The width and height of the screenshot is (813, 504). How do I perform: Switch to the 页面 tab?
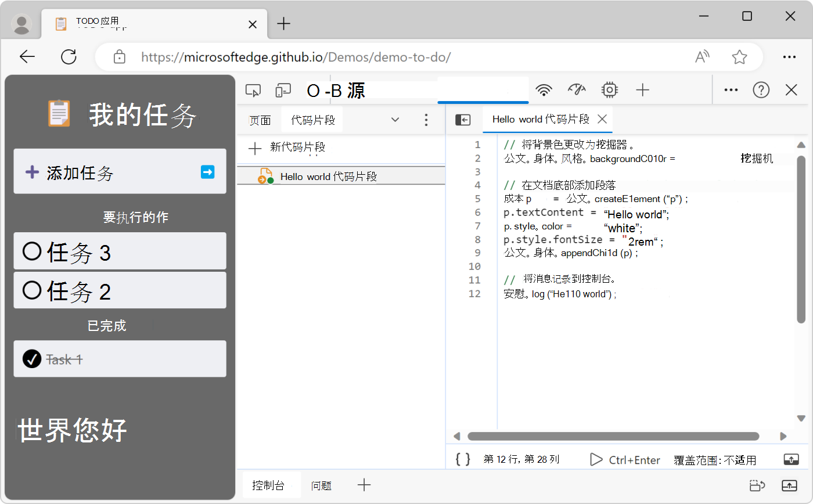point(260,120)
